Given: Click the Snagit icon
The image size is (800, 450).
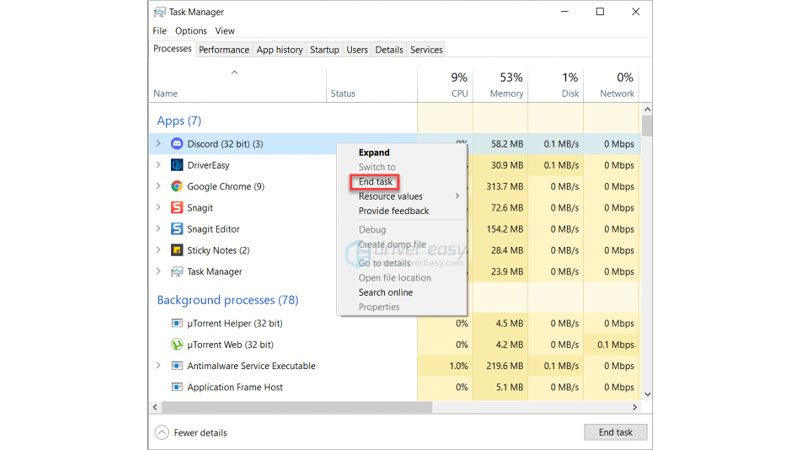Looking at the screenshot, I should (x=177, y=208).
